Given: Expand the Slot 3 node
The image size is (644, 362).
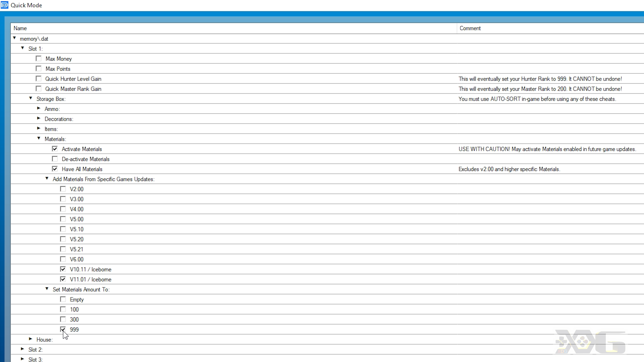Looking at the screenshot, I should tap(22, 359).
